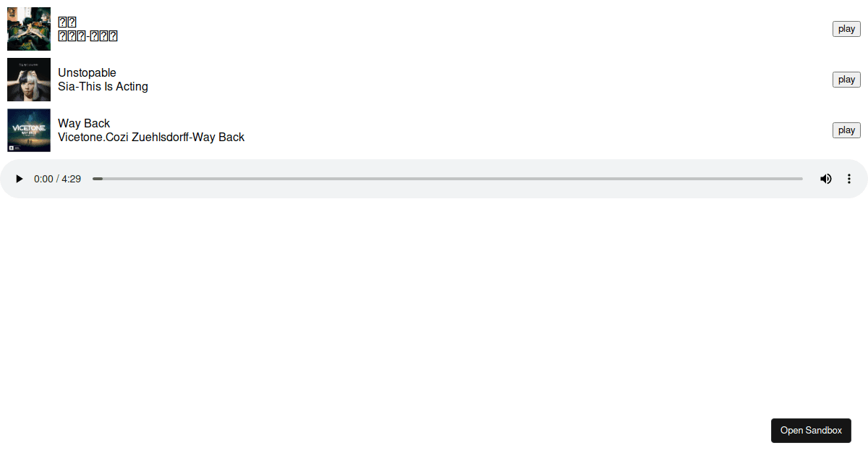868x456 pixels.
Task: Open Sandbox using the dark button
Action: point(811,430)
